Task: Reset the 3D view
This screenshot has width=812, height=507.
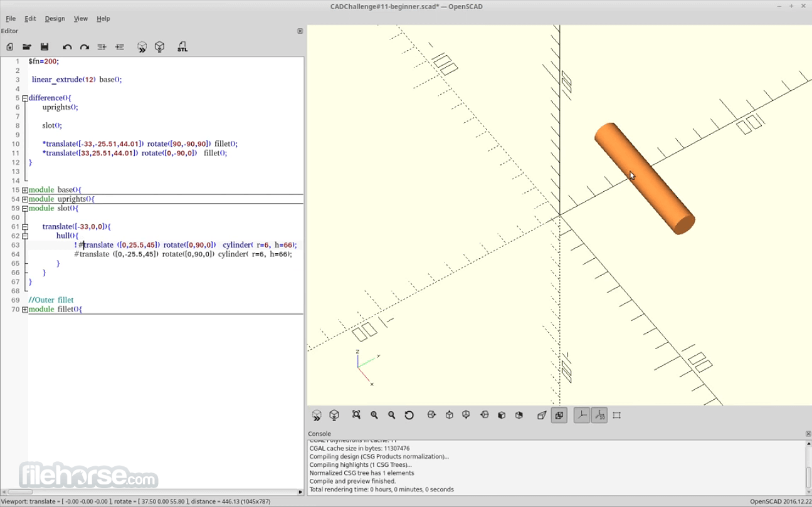Action: 409,415
